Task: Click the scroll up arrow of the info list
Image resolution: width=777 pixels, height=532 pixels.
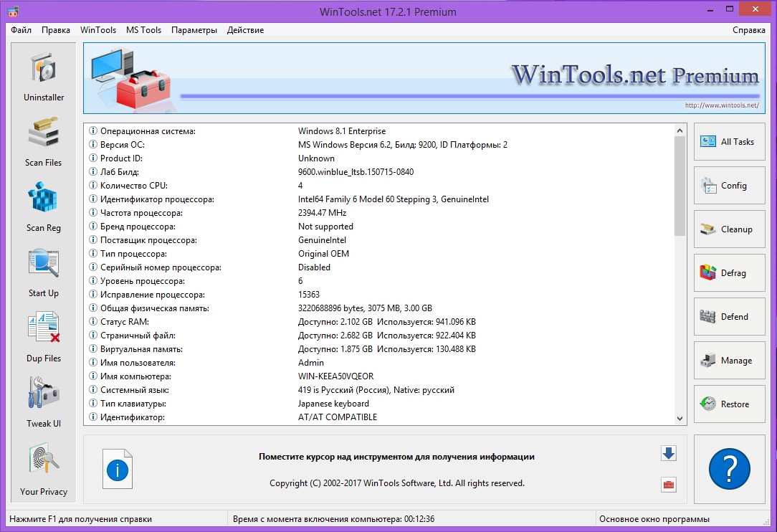Action: (680, 131)
